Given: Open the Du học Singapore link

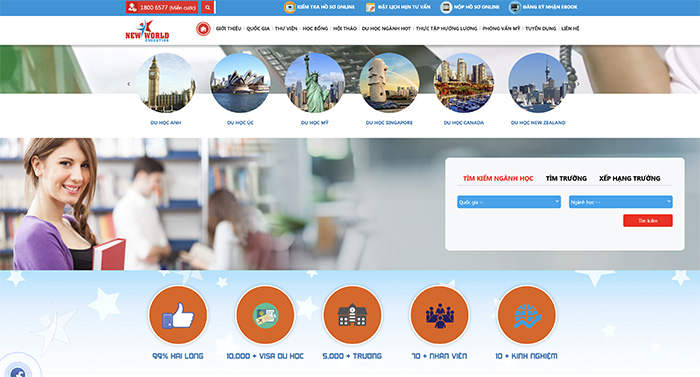Looking at the screenshot, I should coord(389,122).
